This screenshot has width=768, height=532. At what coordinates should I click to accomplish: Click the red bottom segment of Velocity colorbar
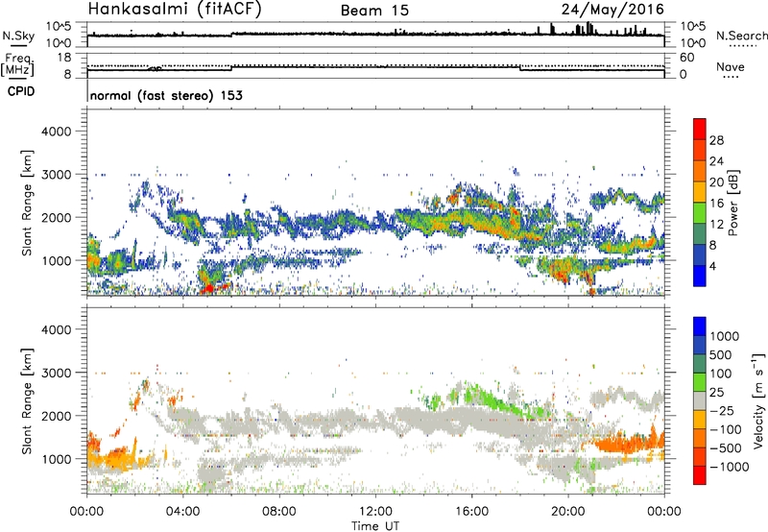tap(700, 475)
